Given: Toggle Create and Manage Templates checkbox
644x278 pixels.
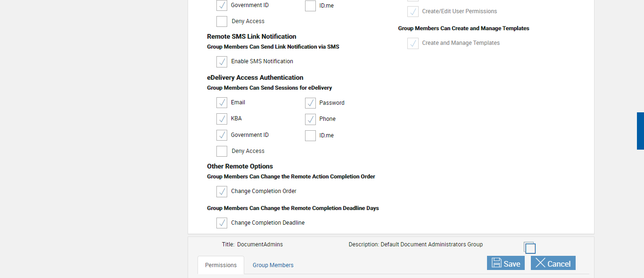Looking at the screenshot, I should coord(413,43).
